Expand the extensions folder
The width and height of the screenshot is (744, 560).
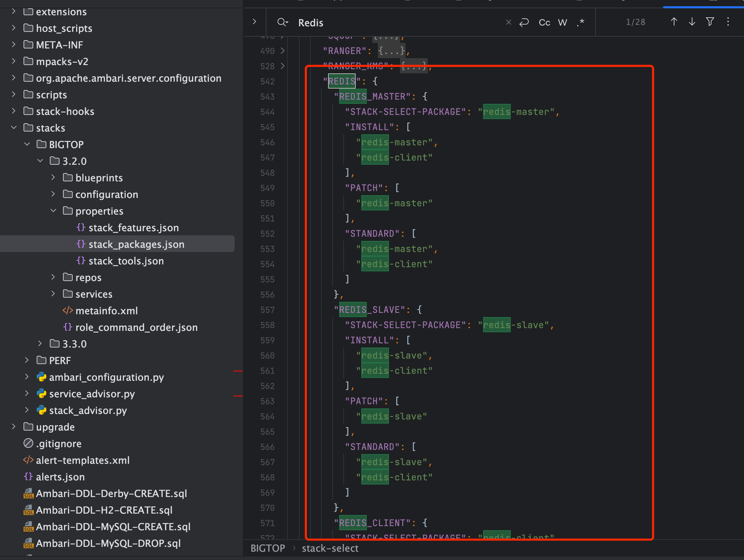[13, 11]
